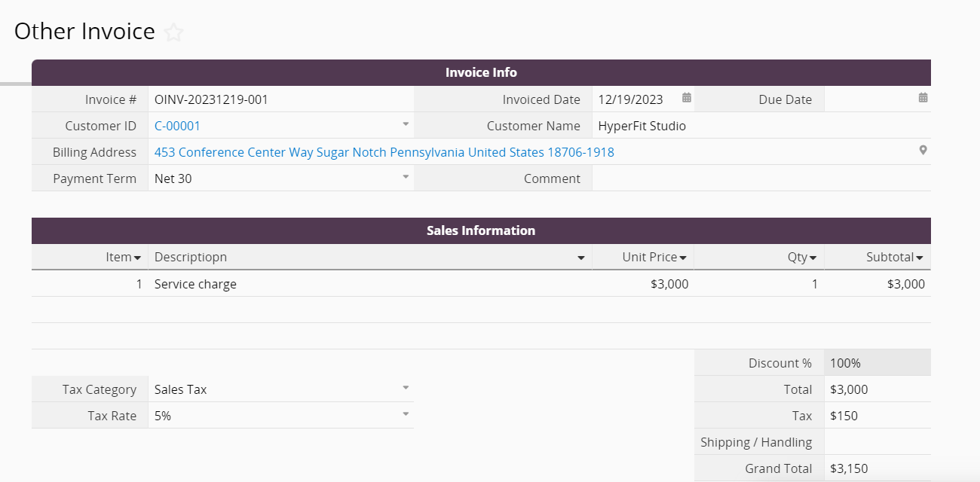Viewport: 980px width, 482px height.
Task: Click the Invoice # field
Action: coord(280,99)
